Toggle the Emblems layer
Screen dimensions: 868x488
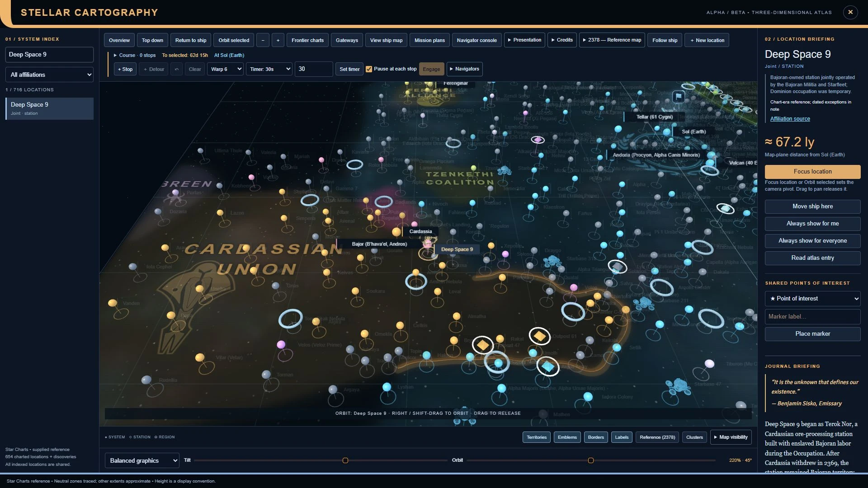click(x=567, y=437)
